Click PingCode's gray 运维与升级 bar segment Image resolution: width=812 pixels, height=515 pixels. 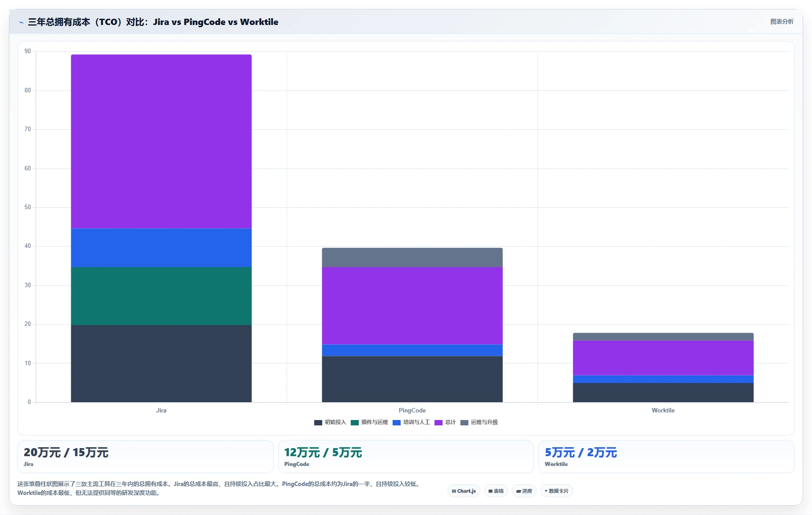(412, 257)
